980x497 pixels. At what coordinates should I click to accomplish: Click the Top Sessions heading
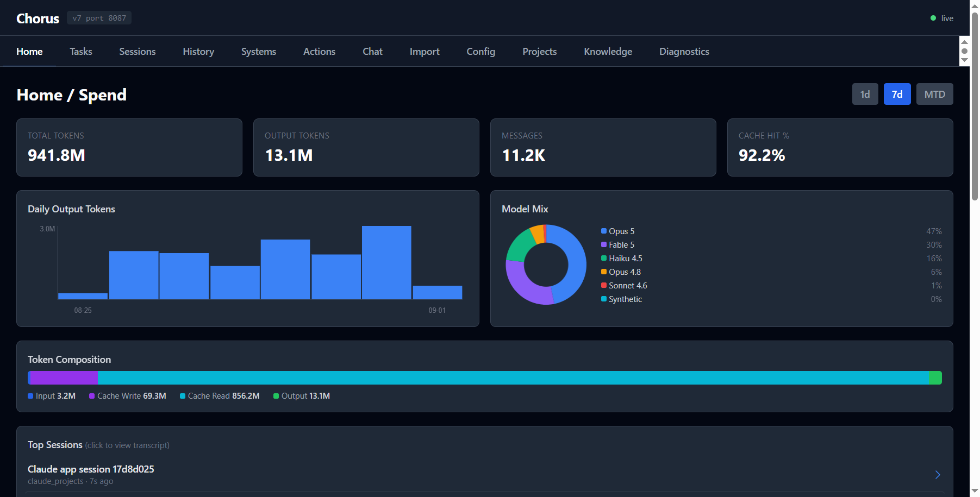pos(55,445)
